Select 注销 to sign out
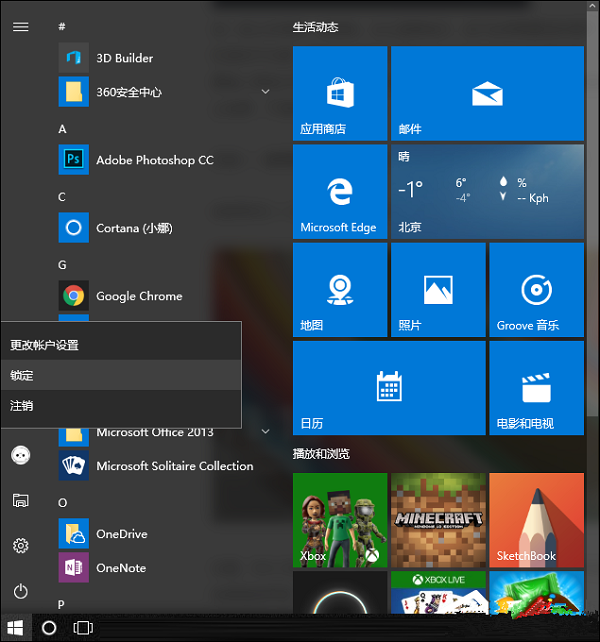 22,406
